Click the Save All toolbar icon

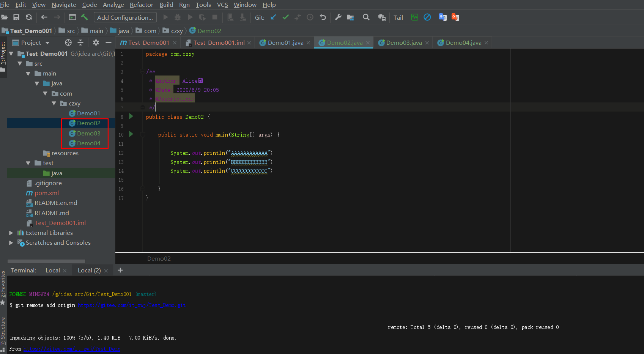16,17
